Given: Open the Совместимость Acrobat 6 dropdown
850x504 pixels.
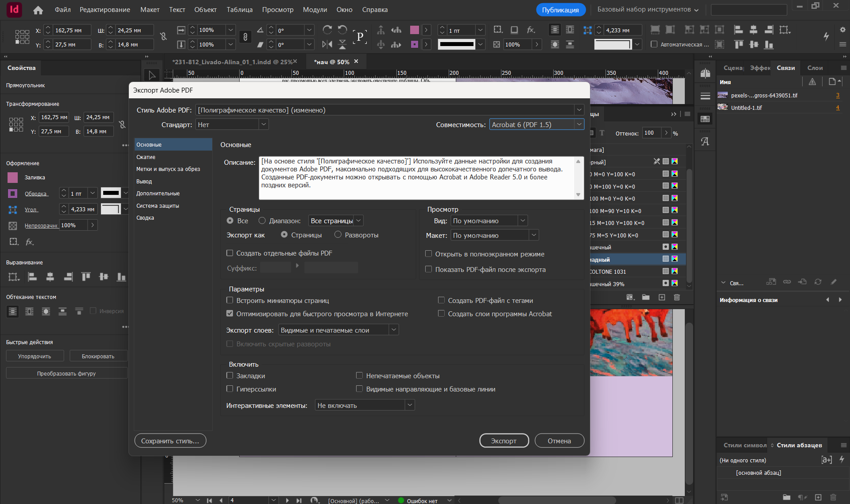Looking at the screenshot, I should point(537,124).
